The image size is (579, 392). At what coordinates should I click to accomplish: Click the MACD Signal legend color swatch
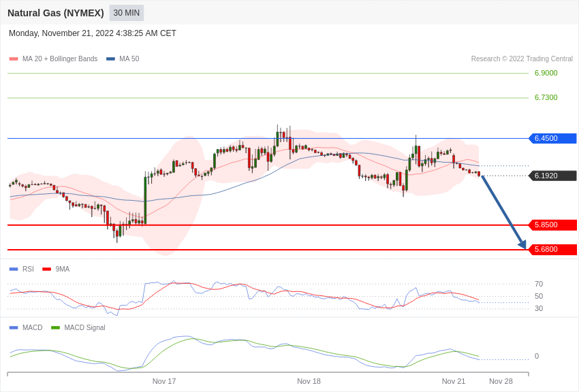[55, 327]
